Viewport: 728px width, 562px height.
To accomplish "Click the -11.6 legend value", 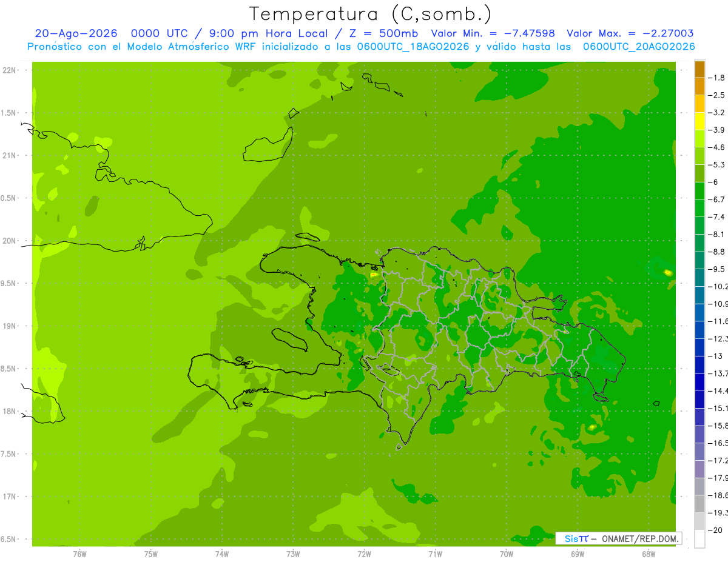I will (x=720, y=321).
